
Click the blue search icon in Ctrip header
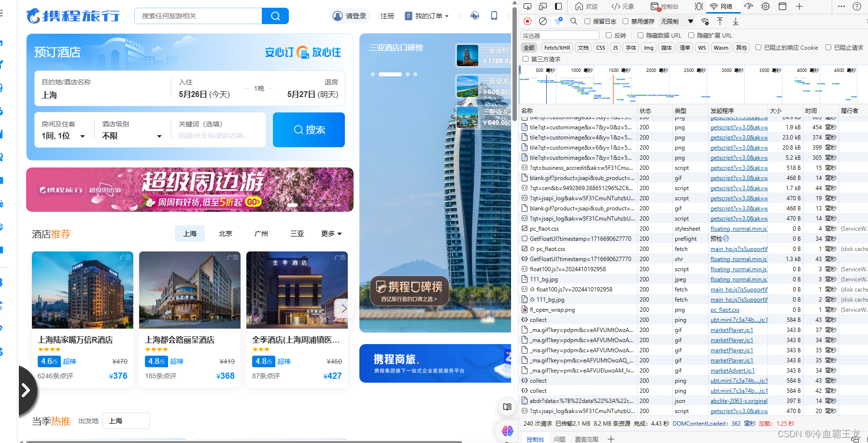tap(275, 16)
